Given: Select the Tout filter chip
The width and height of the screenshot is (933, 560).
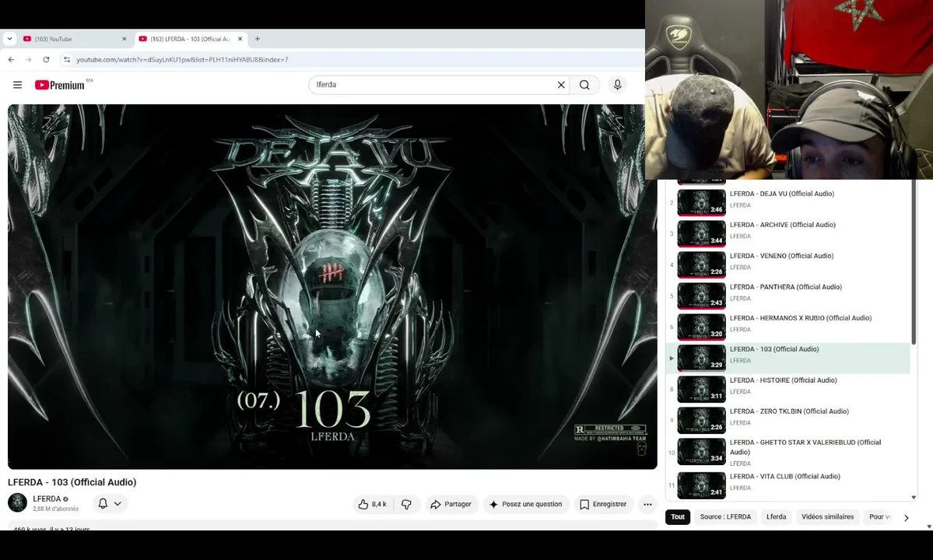Looking at the screenshot, I should tap(678, 517).
